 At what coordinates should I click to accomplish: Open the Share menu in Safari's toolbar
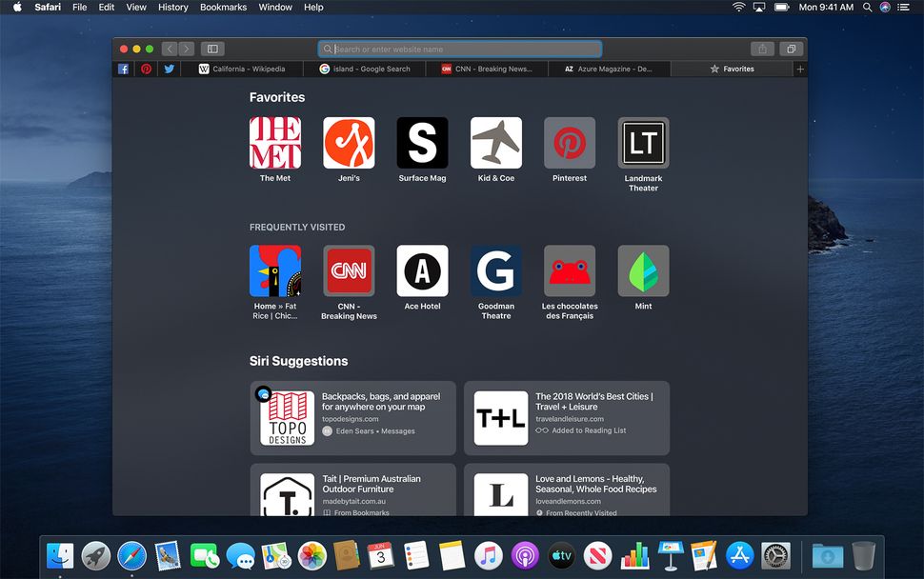click(x=762, y=49)
